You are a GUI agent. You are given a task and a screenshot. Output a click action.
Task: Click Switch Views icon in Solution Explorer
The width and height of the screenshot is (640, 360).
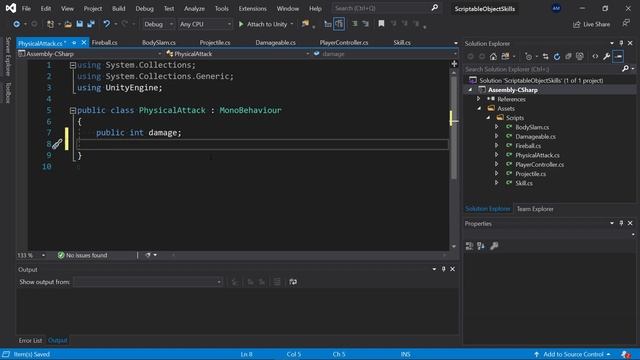click(x=505, y=56)
